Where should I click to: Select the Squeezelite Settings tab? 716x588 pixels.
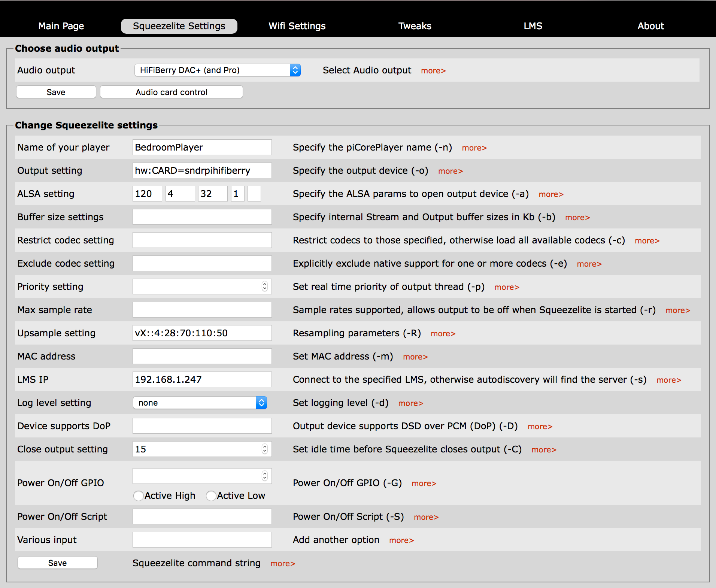coord(179,26)
